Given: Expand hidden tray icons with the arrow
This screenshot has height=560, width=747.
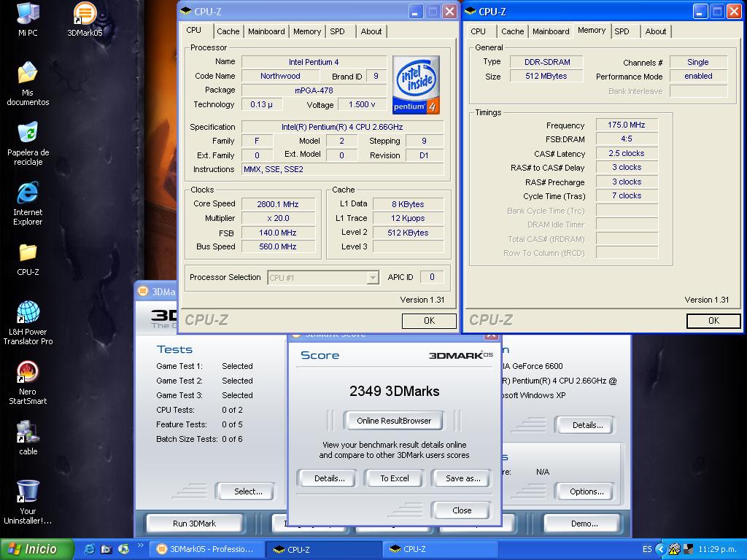Looking at the screenshot, I should pyautogui.click(x=659, y=549).
